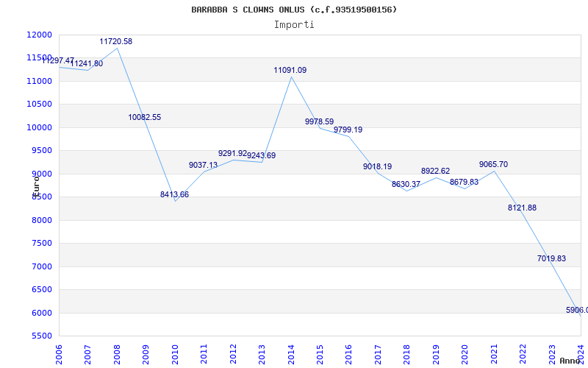Image resolution: width=588 pixels, height=368 pixels.
Task: Click x-axis year 2019
Action: coord(436,354)
